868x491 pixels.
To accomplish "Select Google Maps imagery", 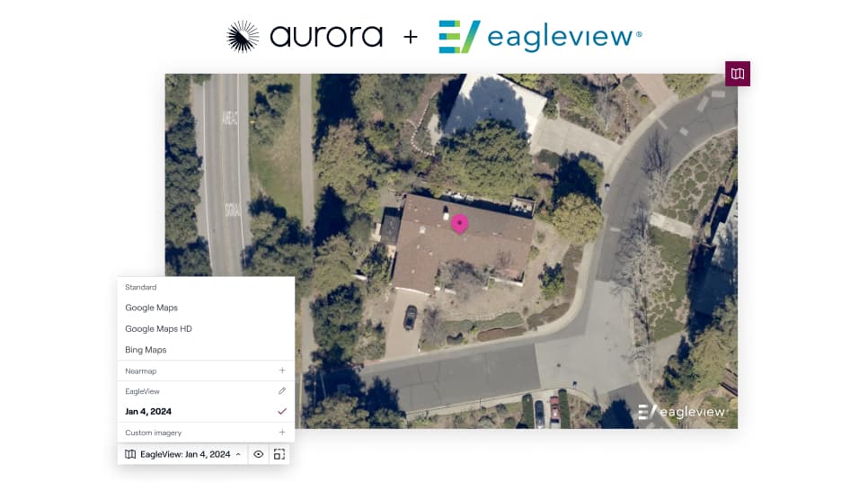I will pyautogui.click(x=151, y=308).
